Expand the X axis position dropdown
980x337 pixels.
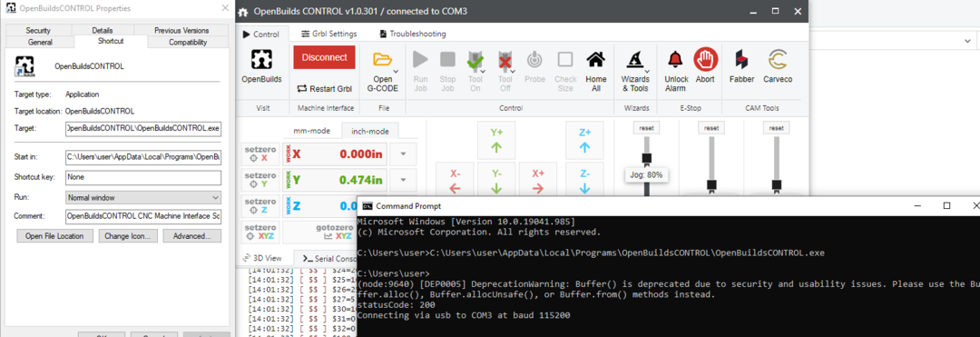(x=403, y=154)
